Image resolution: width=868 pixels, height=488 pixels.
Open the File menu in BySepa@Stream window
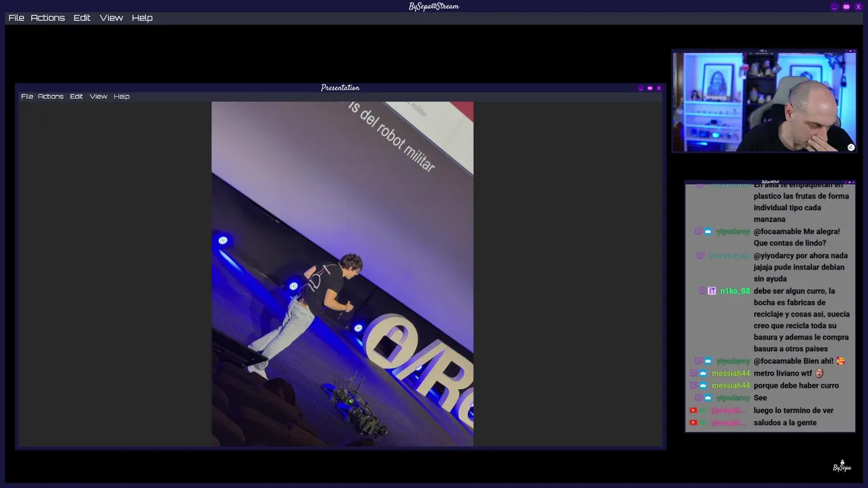click(16, 18)
